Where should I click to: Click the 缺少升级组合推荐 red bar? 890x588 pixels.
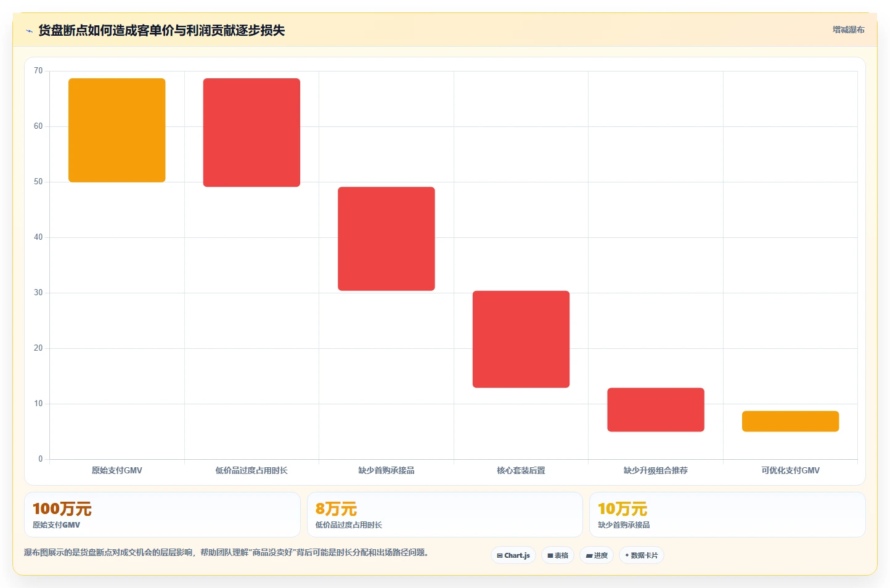(656, 409)
